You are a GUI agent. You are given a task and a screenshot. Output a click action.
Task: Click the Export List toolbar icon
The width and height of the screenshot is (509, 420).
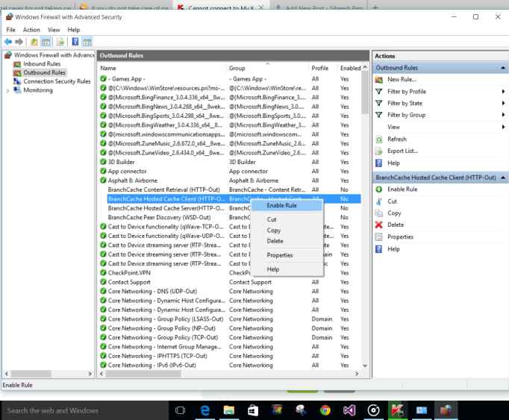[x=60, y=42]
